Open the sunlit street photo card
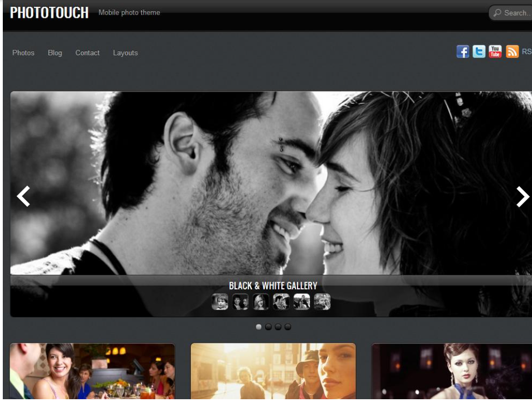This screenshot has width=532, height=402. [x=273, y=371]
